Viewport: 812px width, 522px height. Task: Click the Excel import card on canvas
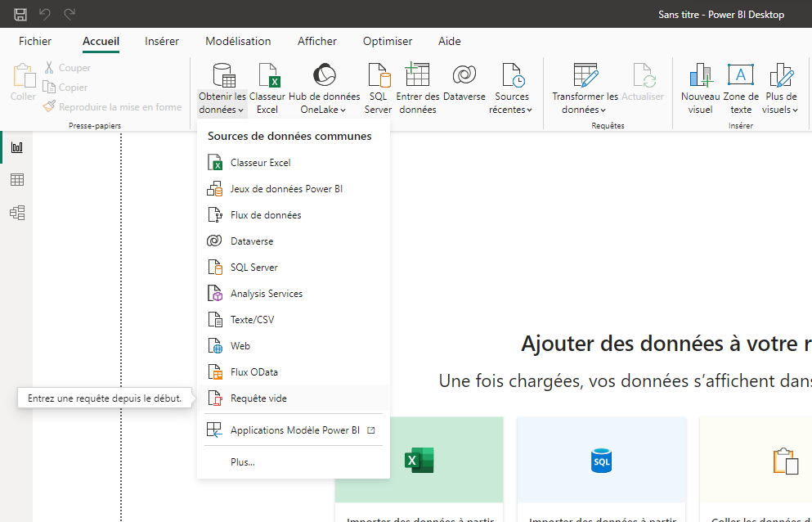click(419, 469)
